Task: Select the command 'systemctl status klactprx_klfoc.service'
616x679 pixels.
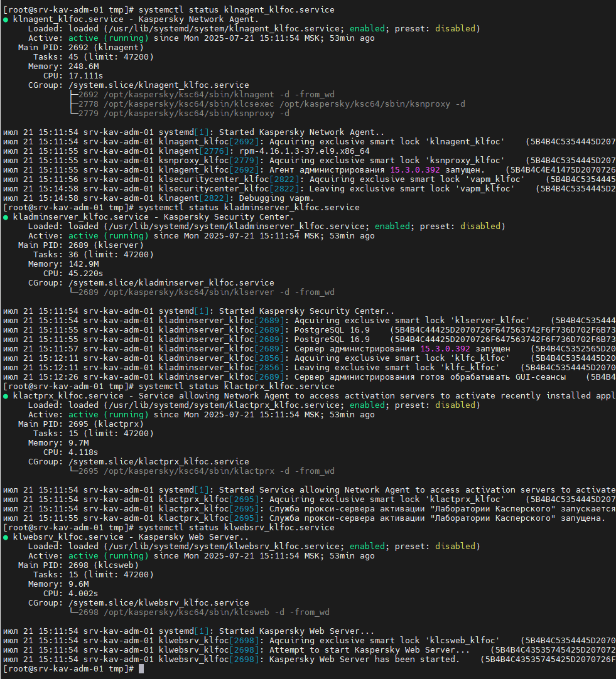Action: point(236,387)
